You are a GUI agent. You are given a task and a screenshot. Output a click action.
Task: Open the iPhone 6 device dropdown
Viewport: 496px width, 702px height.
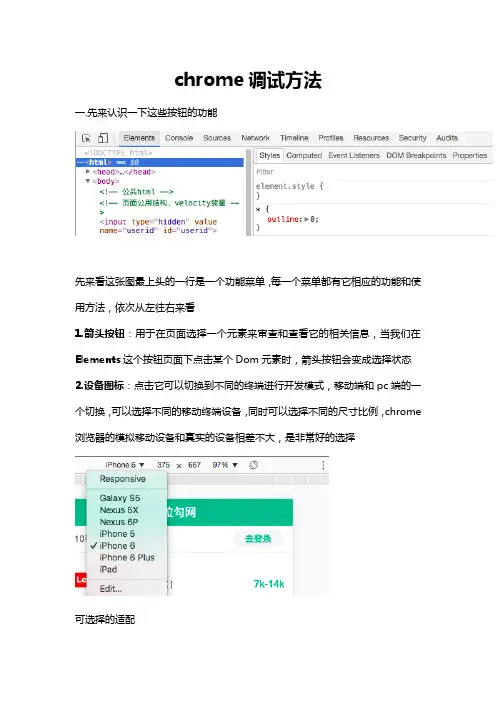pyautogui.click(x=125, y=465)
